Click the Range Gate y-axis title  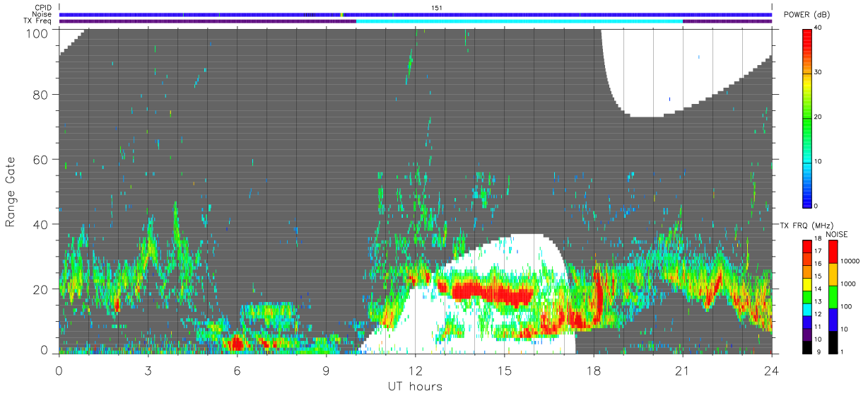[11, 191]
